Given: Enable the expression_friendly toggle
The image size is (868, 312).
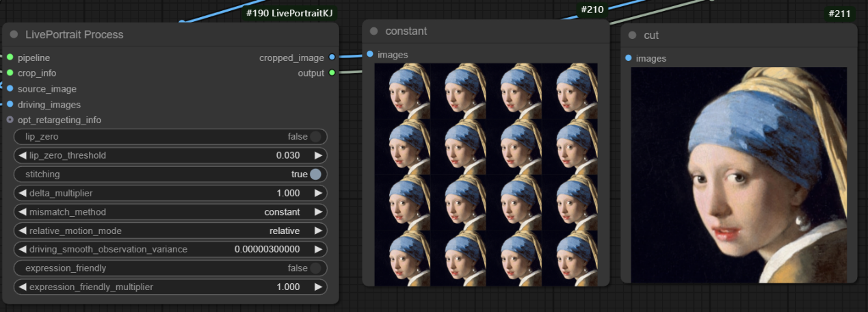Looking at the screenshot, I should click(x=315, y=268).
